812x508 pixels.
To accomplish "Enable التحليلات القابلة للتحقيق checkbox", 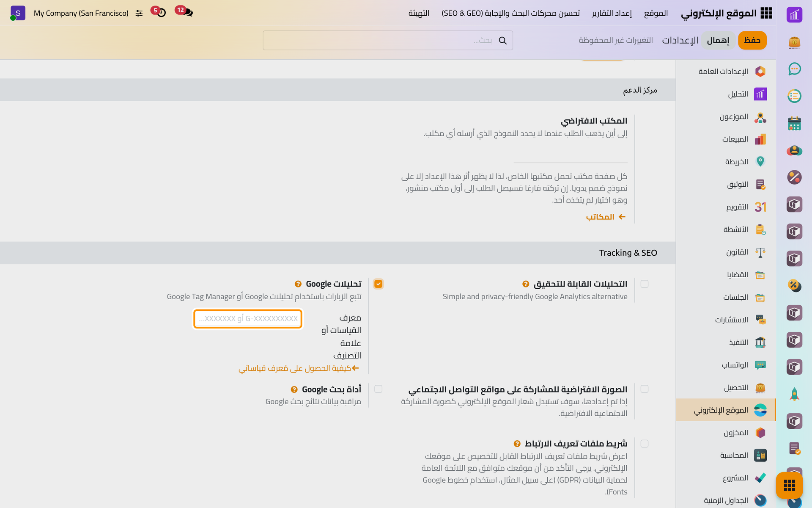I will click(645, 284).
